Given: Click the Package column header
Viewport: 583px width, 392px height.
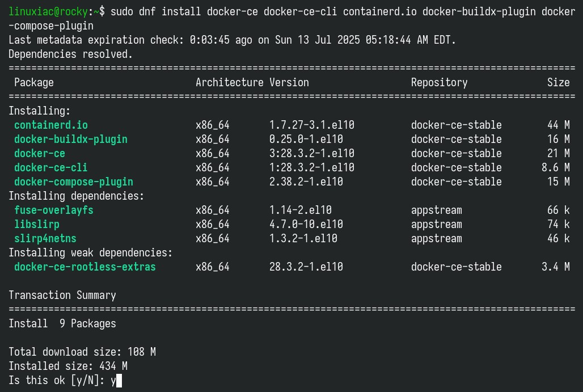Looking at the screenshot, I should click(34, 83).
